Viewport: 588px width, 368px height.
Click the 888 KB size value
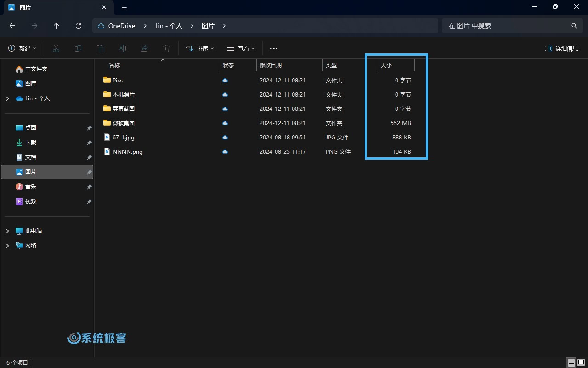[x=401, y=137]
